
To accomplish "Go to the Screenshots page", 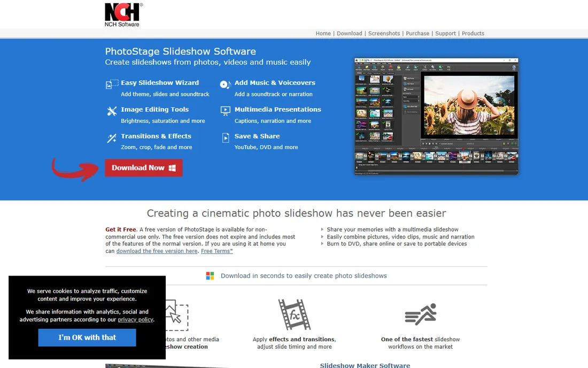I will point(384,33).
